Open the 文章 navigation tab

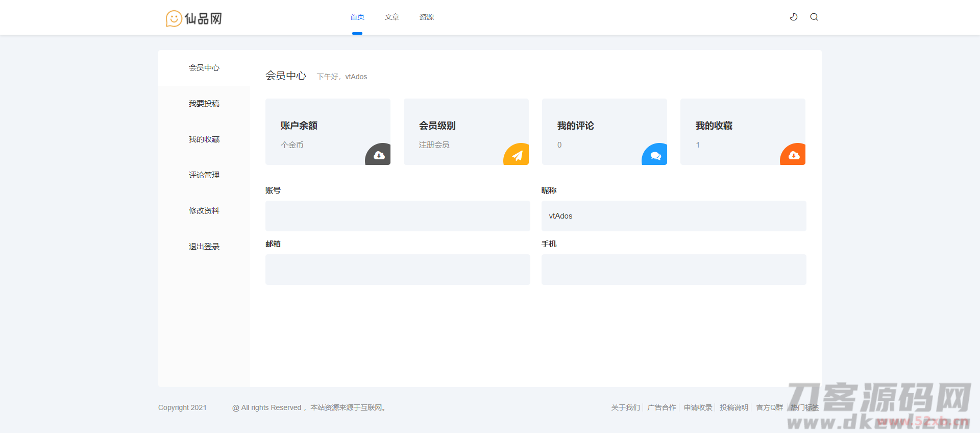tap(392, 17)
